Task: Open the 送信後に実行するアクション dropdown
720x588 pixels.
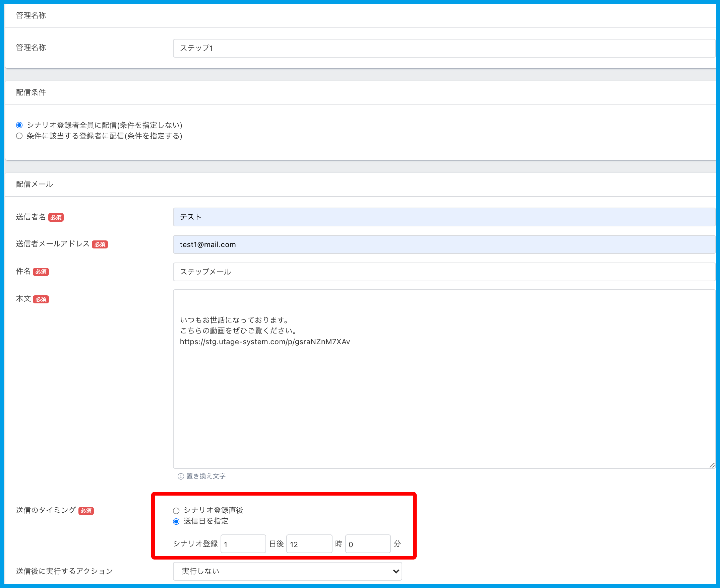Action: [x=287, y=571]
